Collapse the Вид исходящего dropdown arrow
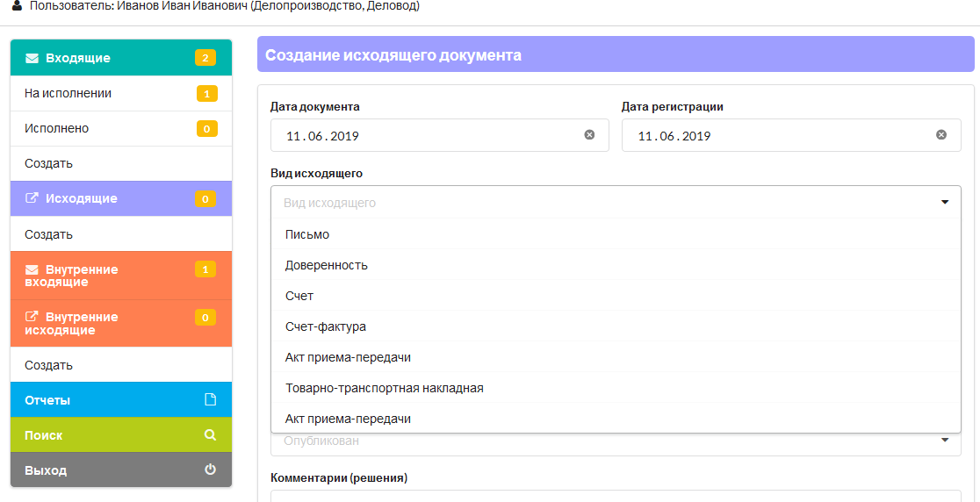The width and height of the screenshot is (980, 502). click(944, 203)
